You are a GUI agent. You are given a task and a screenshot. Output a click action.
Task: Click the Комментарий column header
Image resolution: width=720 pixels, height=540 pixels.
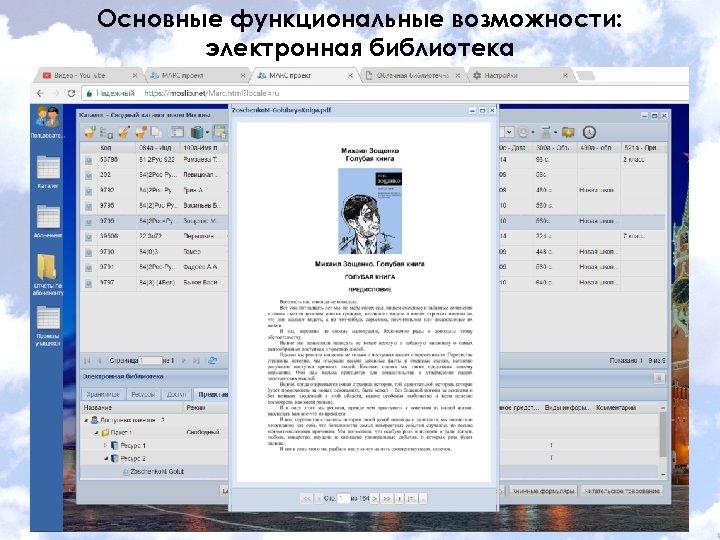coord(625,408)
